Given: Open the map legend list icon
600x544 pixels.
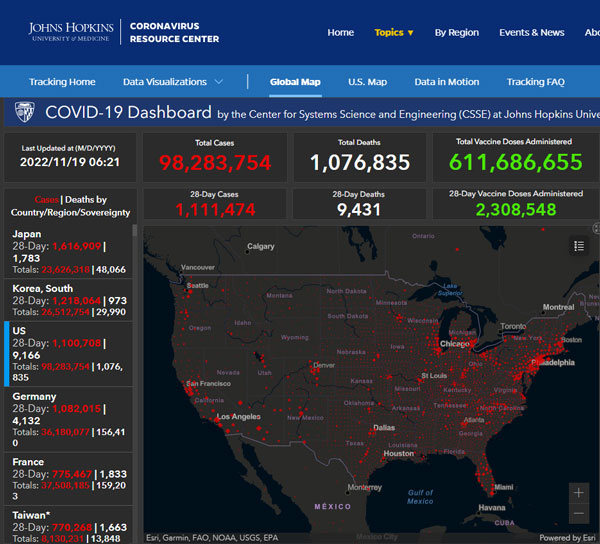Looking at the screenshot, I should click(579, 246).
